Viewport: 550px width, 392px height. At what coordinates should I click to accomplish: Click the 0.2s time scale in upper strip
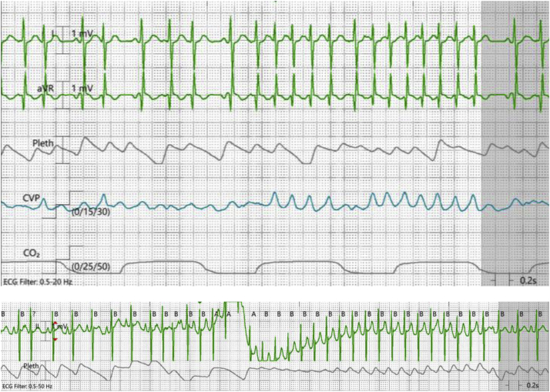(x=527, y=281)
